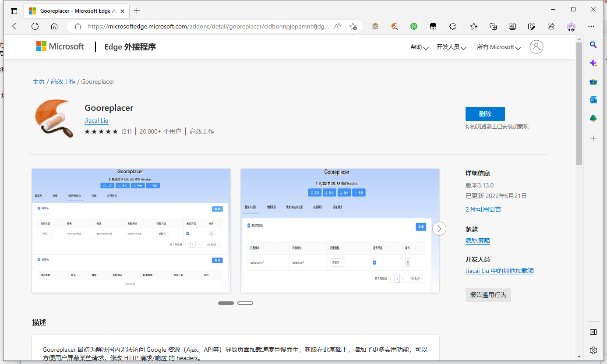607x364 pixels.
Task: Open the sidebar Search tool
Action: coord(593,45)
